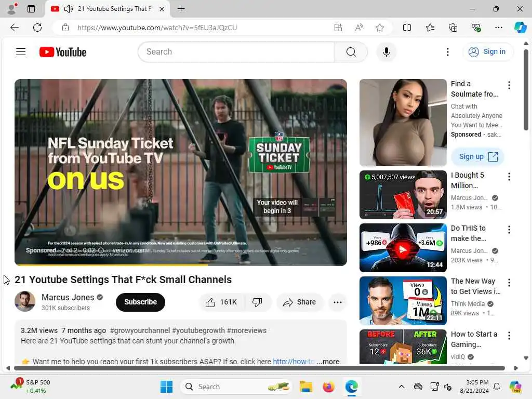
Task: View site information lock icon
Action: pyautogui.click(x=65, y=28)
